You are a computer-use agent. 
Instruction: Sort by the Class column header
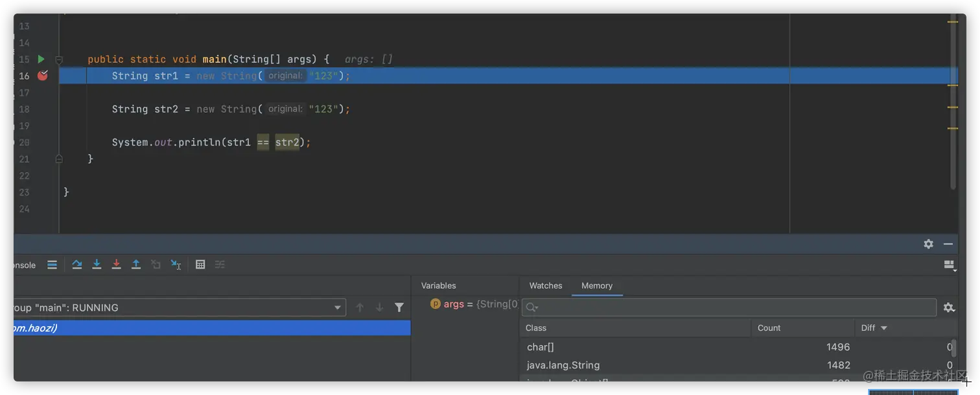tap(635, 328)
